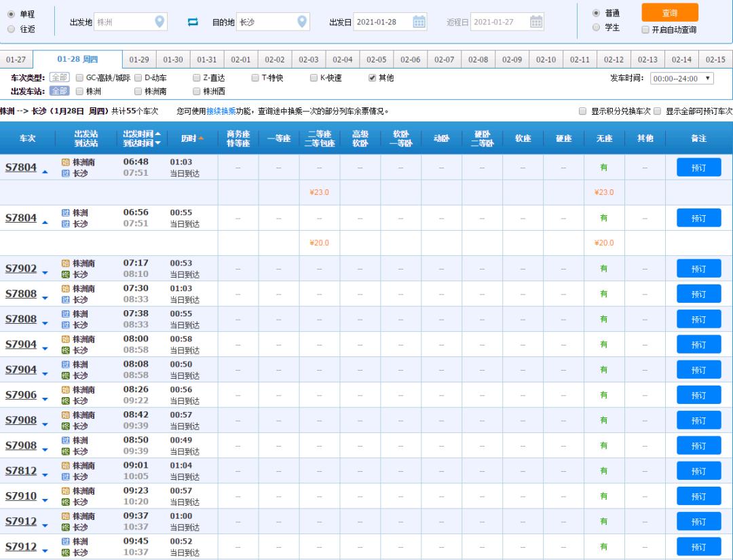This screenshot has width=733, height=560.
Task: Click 预订 for S7812 train
Action: pos(699,471)
